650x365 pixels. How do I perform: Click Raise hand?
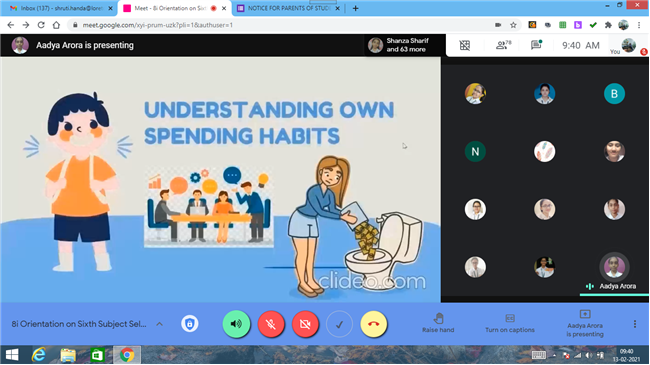pos(438,323)
